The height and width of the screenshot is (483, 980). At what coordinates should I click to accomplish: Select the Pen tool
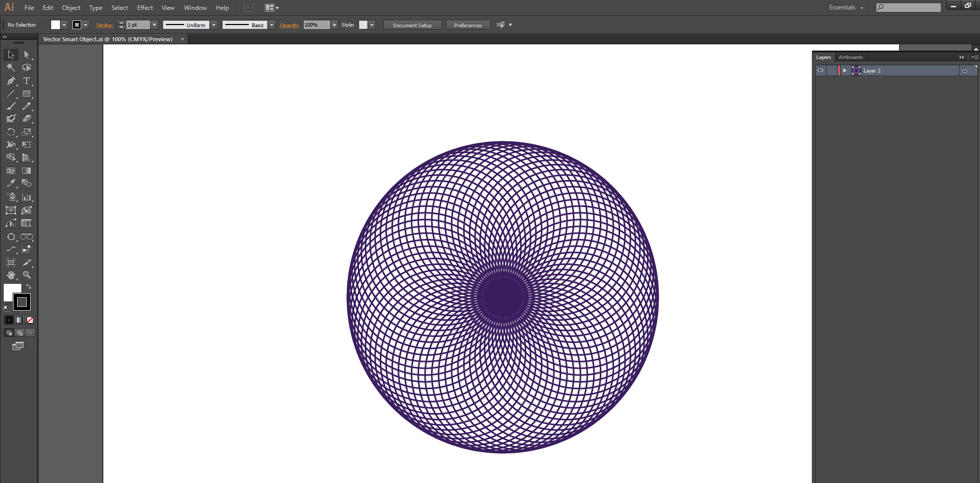point(11,81)
